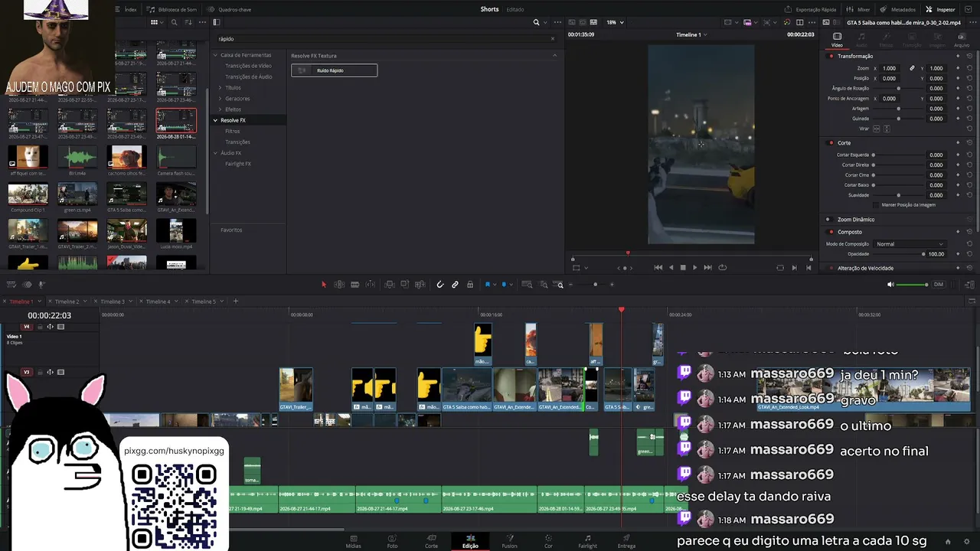The image size is (980, 551).
Task: Open the Quadros-chave panel
Action: 229,9
